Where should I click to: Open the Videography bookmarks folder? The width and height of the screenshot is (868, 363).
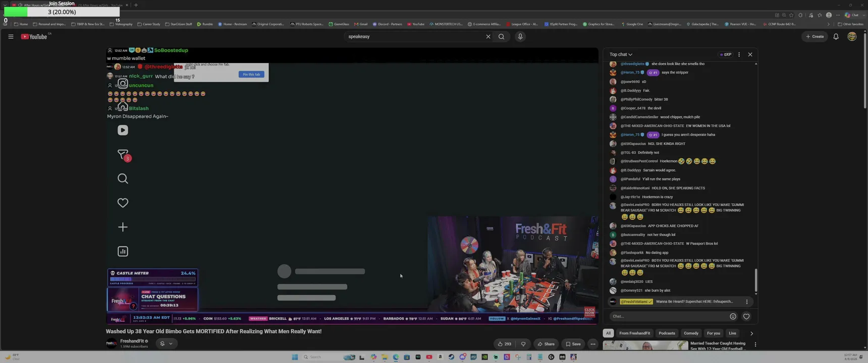[121, 24]
